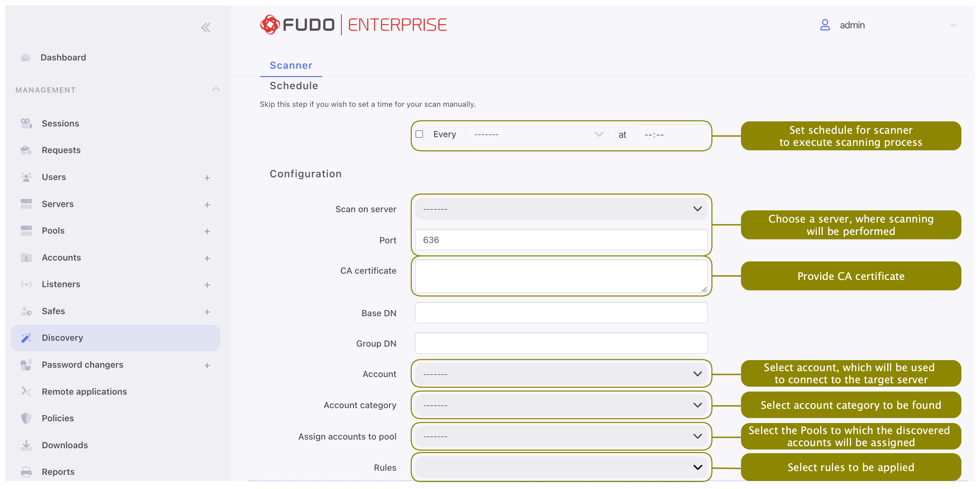Click the admin user profile icon
The image size is (980, 489).
point(824,25)
